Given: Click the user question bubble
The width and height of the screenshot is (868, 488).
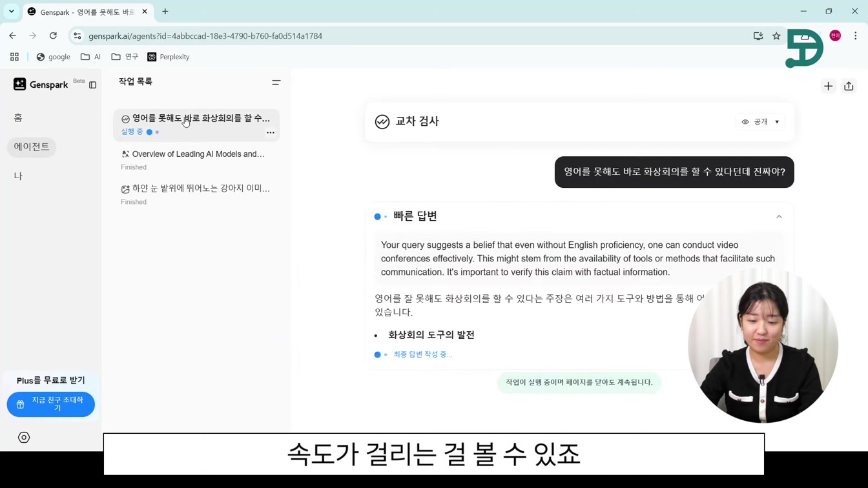Looking at the screenshot, I should click(x=674, y=172).
